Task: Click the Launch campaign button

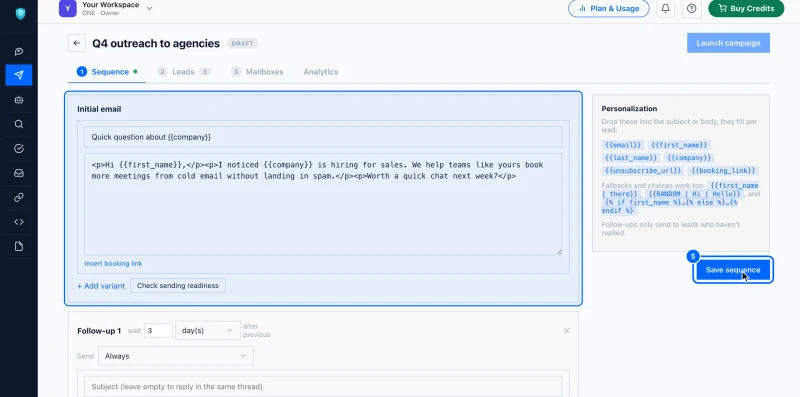Action: pyautogui.click(x=728, y=43)
